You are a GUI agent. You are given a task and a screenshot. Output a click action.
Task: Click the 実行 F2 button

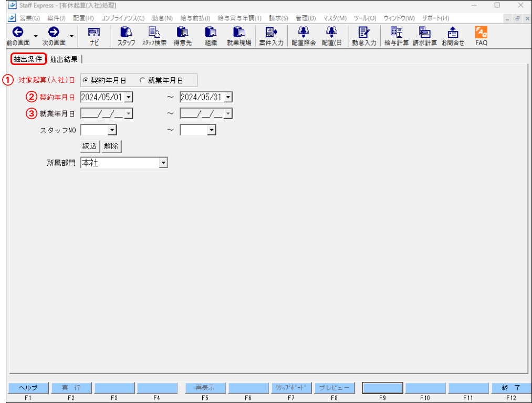[x=71, y=388]
